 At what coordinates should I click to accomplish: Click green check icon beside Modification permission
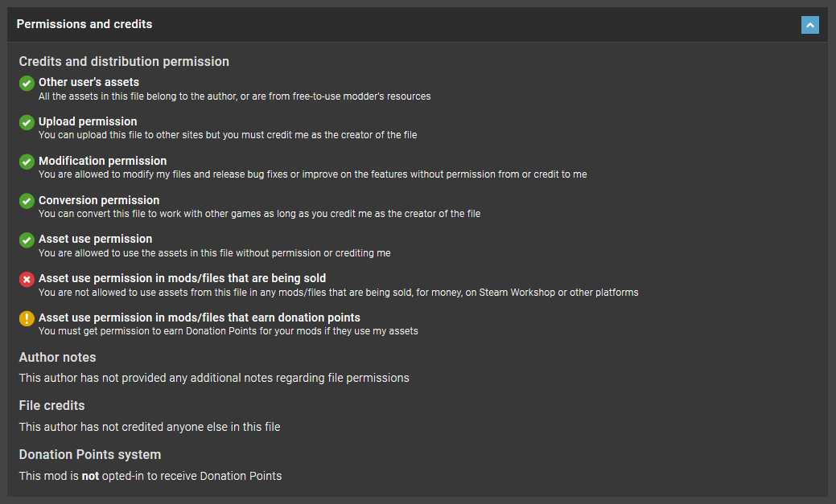point(27,162)
